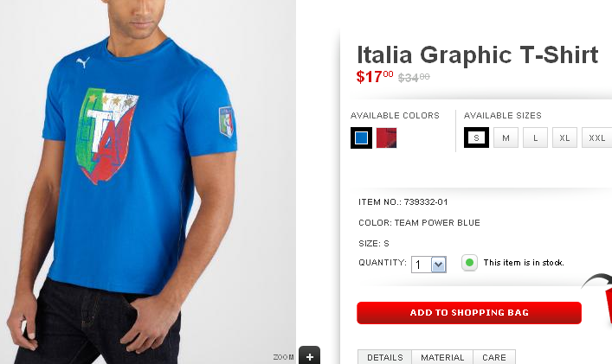
Task: Click the green in-stock indicator icon
Action: click(469, 262)
